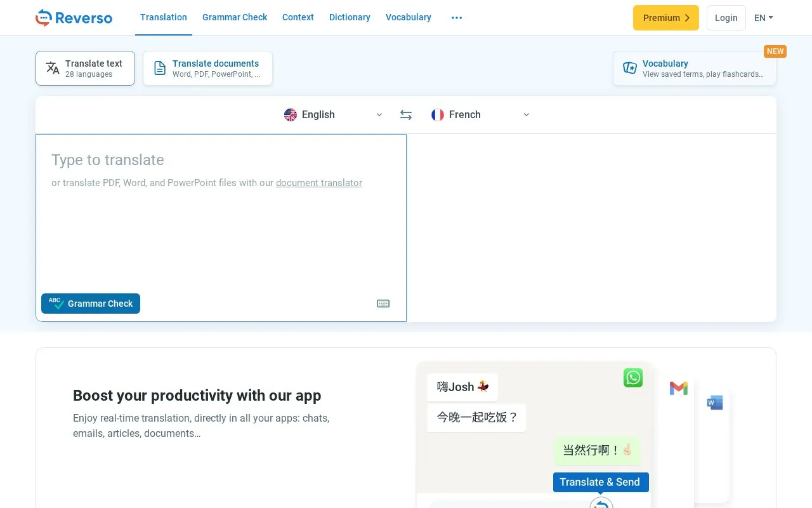Go to the Context tab
The height and width of the screenshot is (508, 812).
298,18
